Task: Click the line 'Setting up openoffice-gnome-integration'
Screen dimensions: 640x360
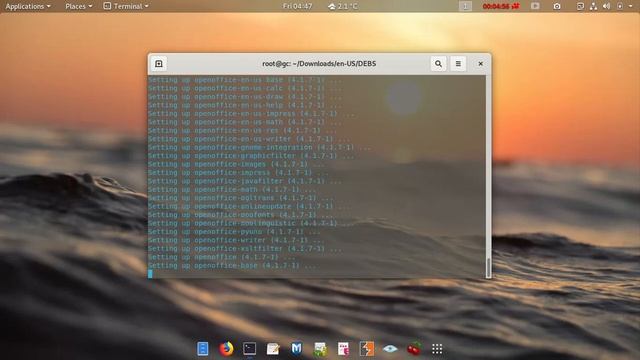Action: [260, 147]
